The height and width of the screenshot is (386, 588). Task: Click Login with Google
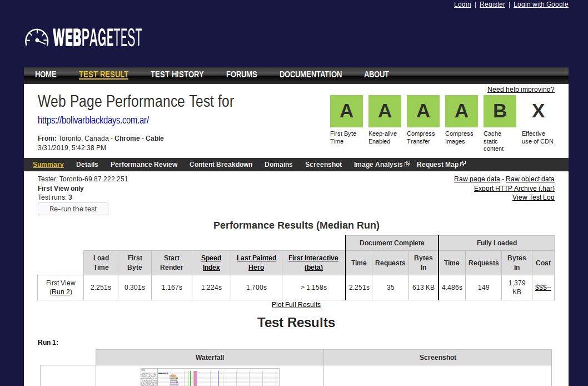click(541, 4)
